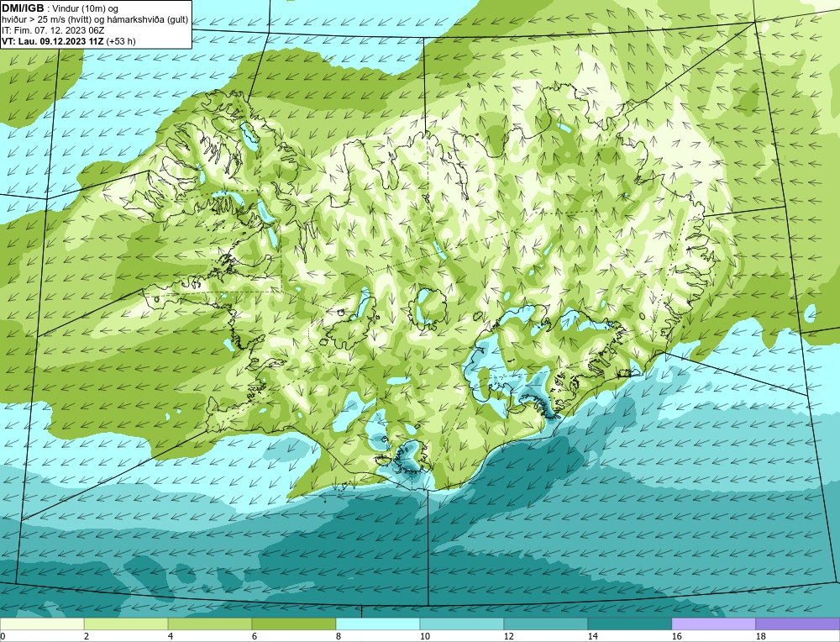840x642 pixels.
Task: Click the 0–2 m/s pale legend swatch
Action: click(42, 624)
